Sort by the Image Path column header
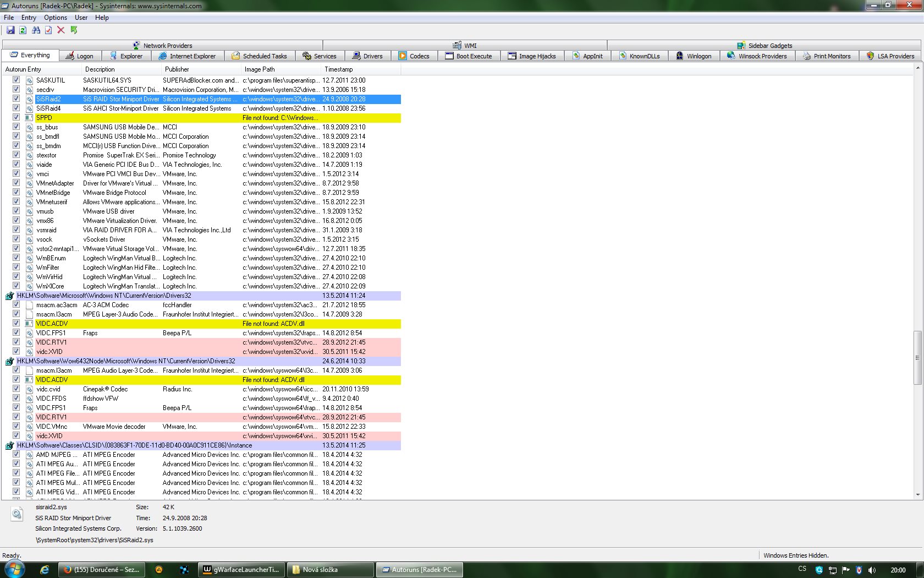 pyautogui.click(x=281, y=69)
